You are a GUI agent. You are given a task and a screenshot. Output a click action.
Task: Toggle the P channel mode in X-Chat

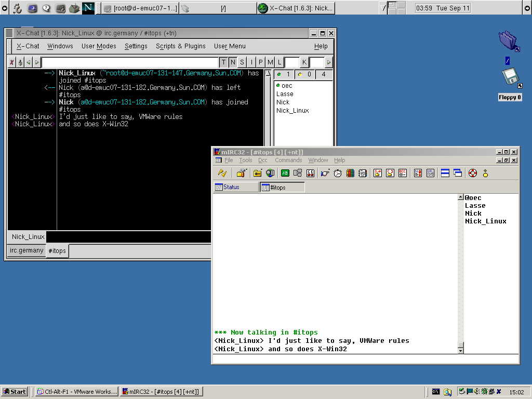pyautogui.click(x=261, y=62)
